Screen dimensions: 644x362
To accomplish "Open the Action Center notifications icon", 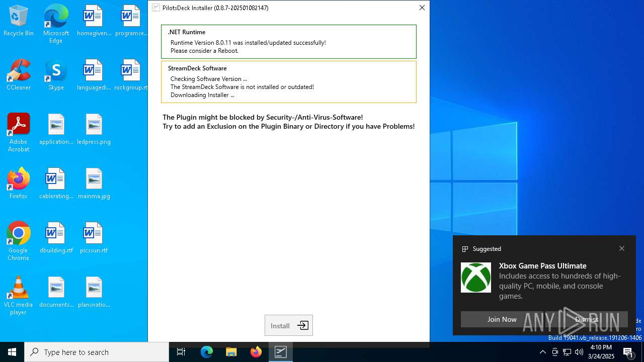I will 628,352.
